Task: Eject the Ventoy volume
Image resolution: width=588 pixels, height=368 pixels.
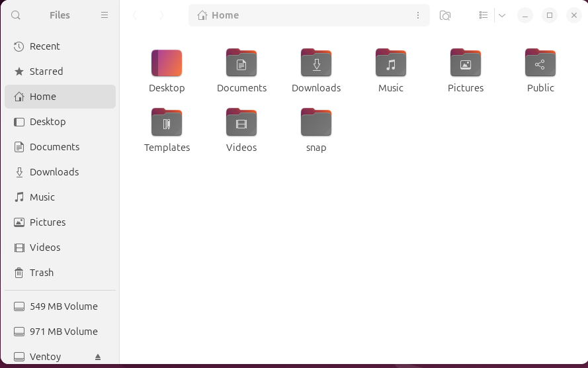Action: 98,357
